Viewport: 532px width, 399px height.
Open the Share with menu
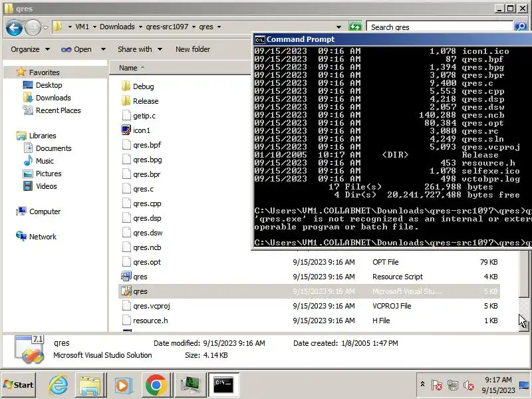tap(140, 49)
